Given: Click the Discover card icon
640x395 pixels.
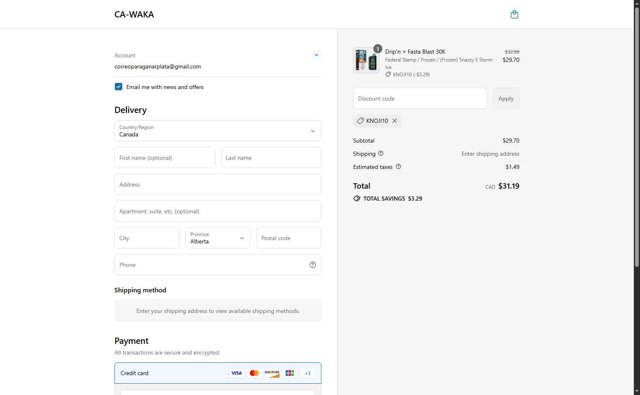Looking at the screenshot, I should click(x=272, y=373).
